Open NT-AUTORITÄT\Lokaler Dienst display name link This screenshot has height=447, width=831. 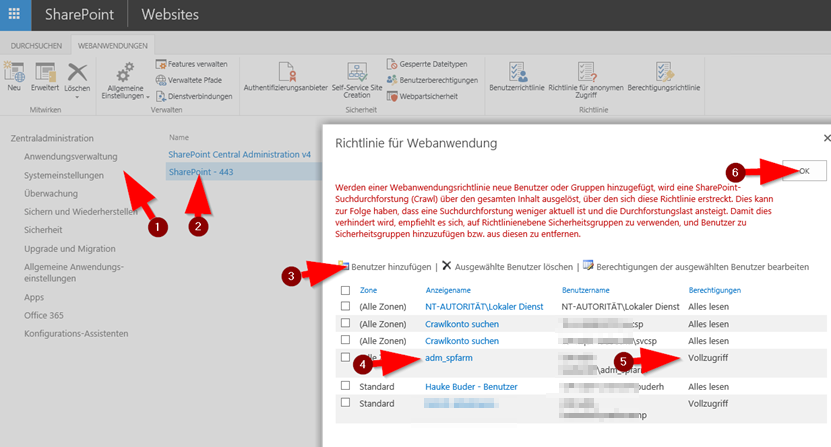(484, 306)
